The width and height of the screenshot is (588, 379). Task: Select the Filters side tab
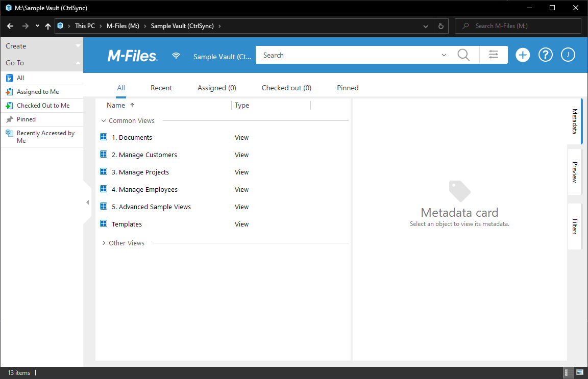pos(575,226)
